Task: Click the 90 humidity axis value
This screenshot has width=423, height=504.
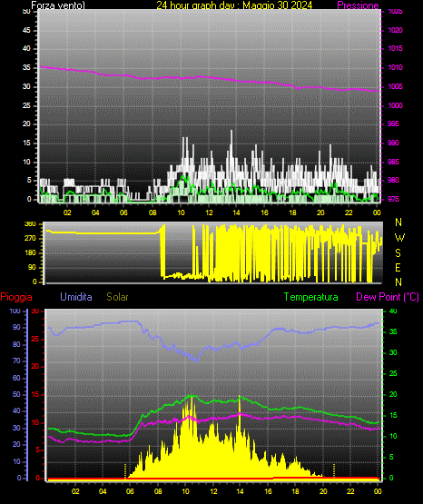Action: point(16,327)
